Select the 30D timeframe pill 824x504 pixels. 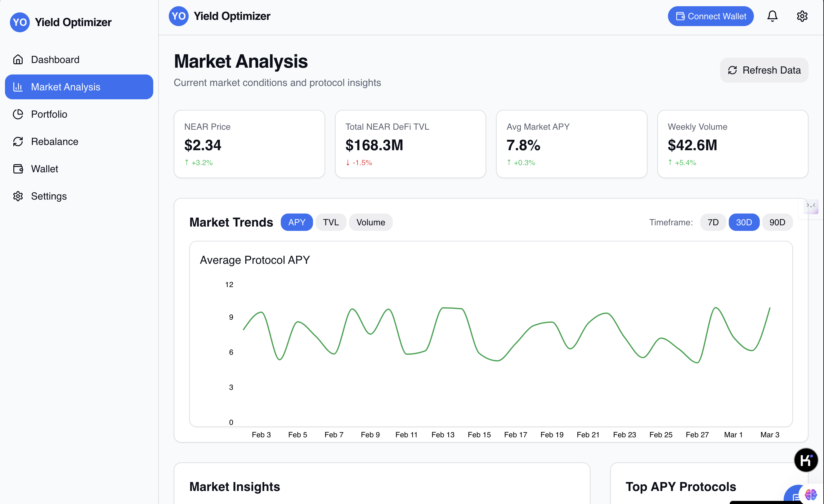coord(744,223)
